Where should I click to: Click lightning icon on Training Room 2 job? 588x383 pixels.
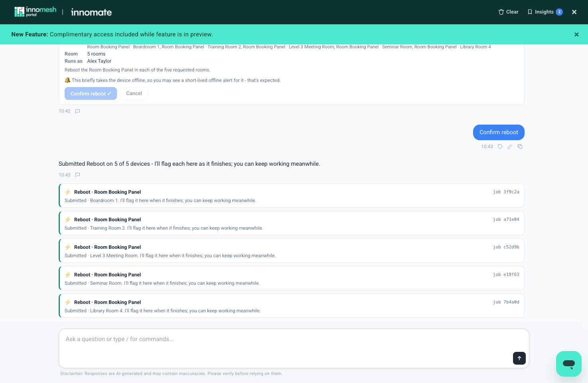click(x=68, y=220)
